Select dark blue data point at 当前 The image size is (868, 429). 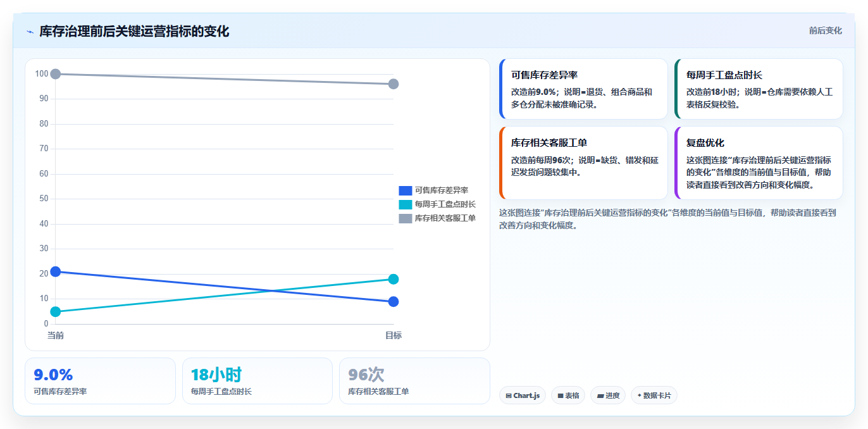point(56,271)
